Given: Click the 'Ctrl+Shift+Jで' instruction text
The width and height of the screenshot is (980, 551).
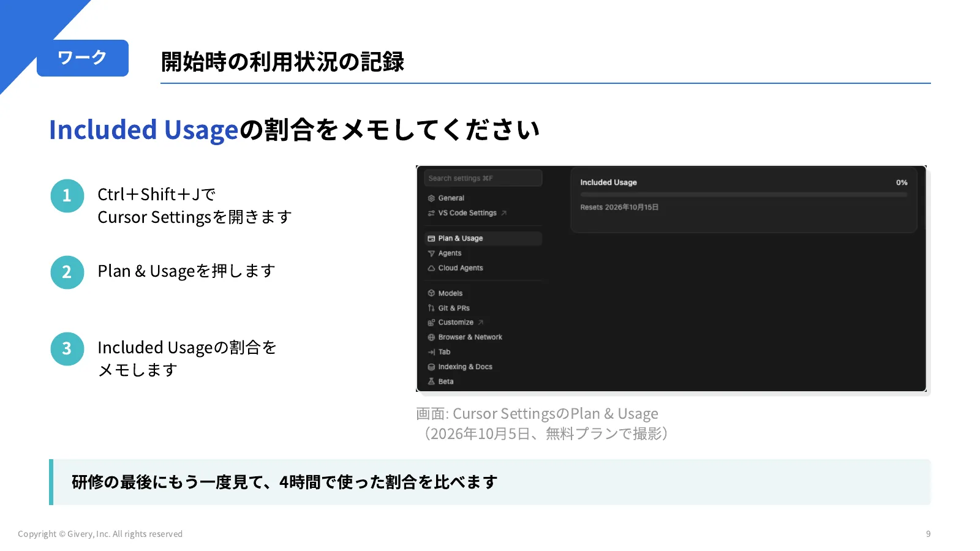Looking at the screenshot, I should [157, 195].
